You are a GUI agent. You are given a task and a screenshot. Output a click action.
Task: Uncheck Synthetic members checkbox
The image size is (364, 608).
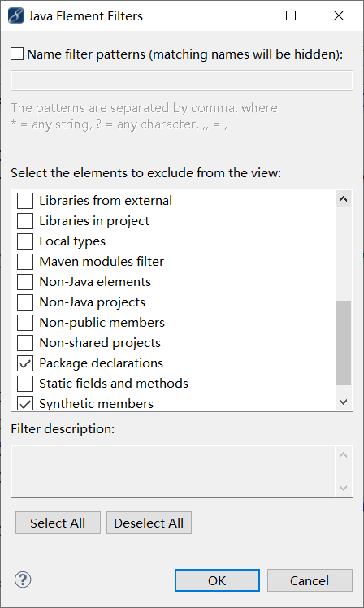tap(25, 403)
